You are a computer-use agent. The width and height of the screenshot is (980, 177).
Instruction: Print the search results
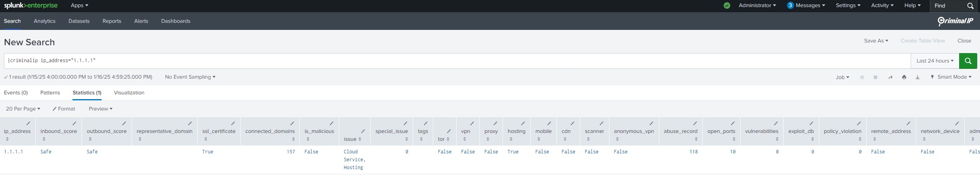click(x=904, y=77)
